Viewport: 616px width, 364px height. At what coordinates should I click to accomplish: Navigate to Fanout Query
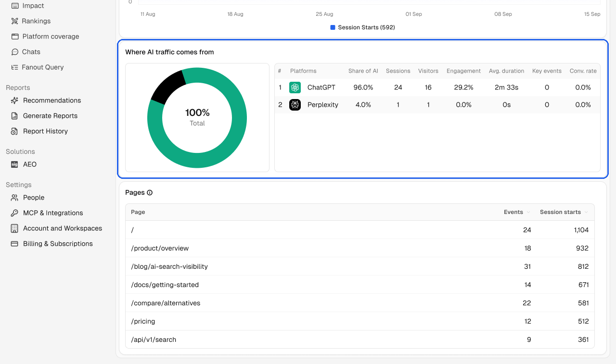tap(43, 67)
